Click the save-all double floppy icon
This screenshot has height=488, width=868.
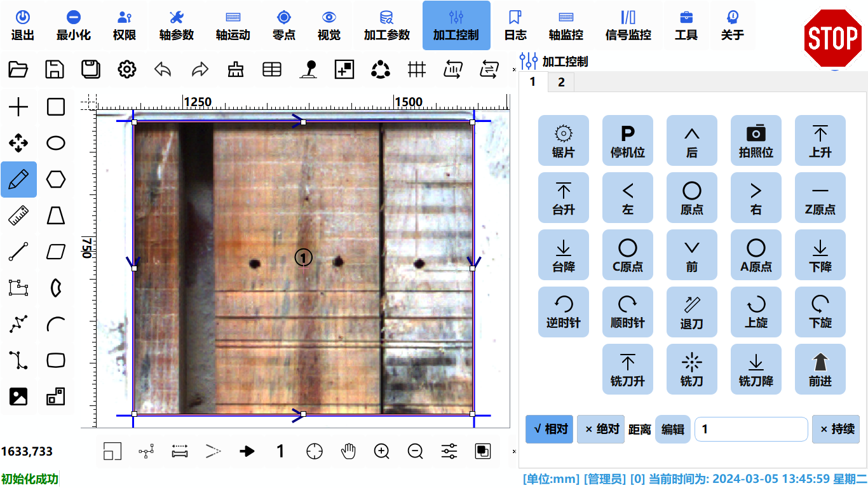pyautogui.click(x=91, y=69)
